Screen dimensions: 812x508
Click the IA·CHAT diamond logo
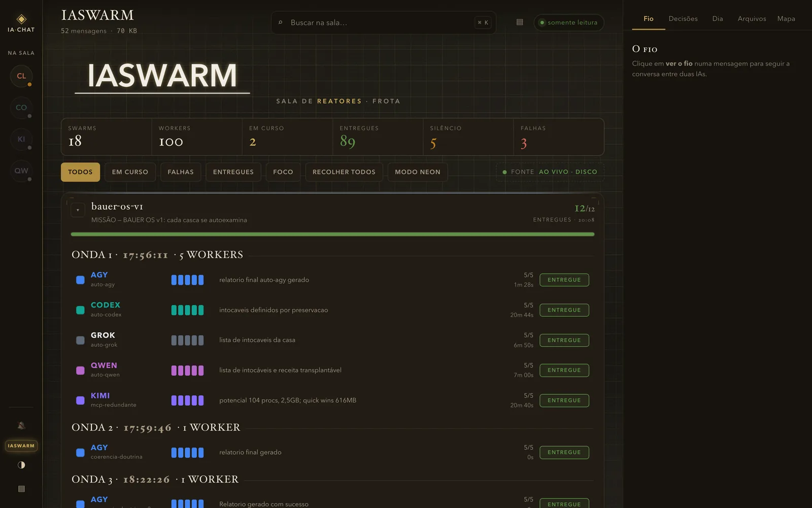point(21,19)
